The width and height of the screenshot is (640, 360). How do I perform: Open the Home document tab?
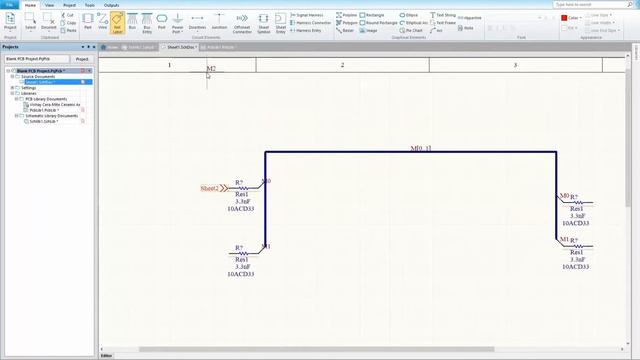coord(109,47)
